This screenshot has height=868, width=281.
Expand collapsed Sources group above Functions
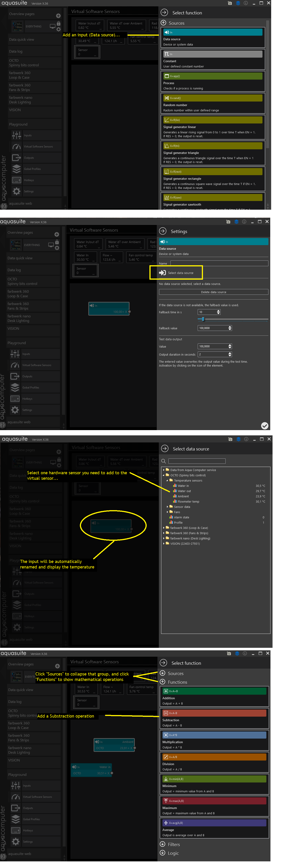(x=162, y=673)
